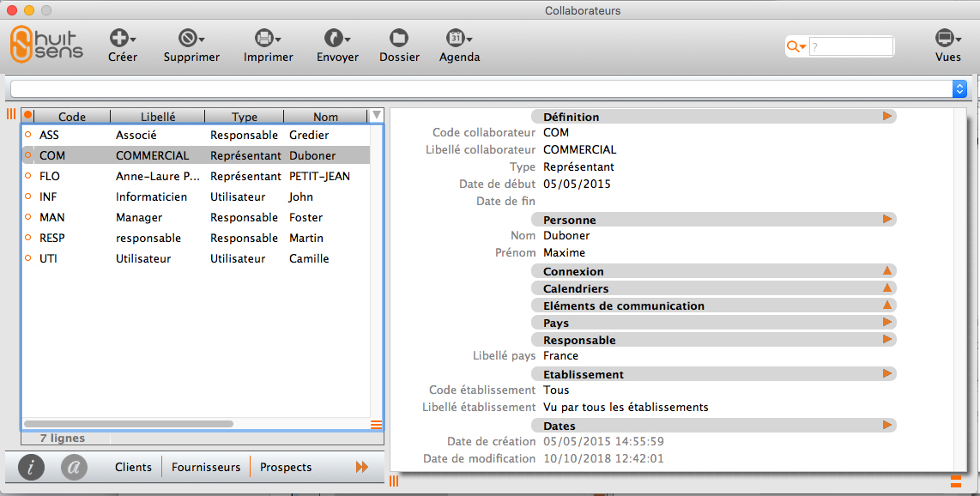Click the list horizontal scrollbar
980x496 pixels.
128,424
